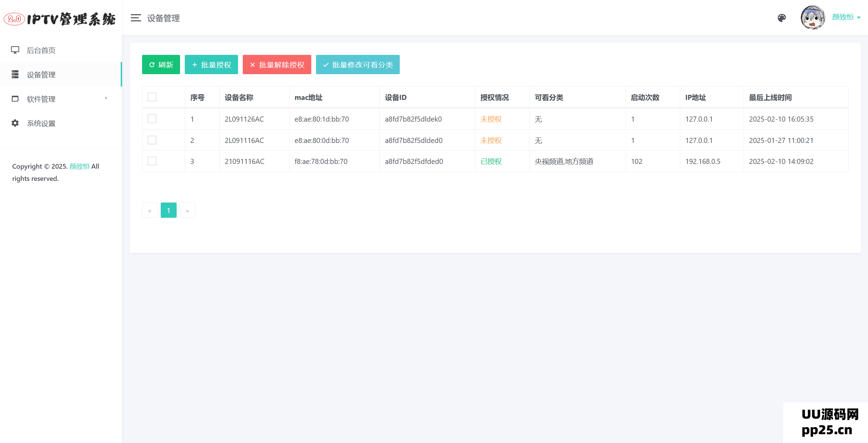
Task: Click the green 刷新 button
Action: pos(161,65)
